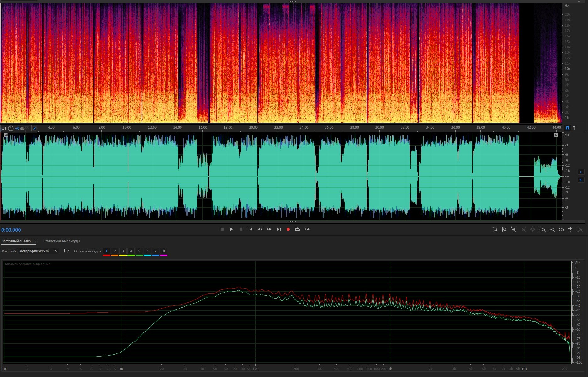The height and width of the screenshot is (377, 588).
Task: Click the Гц label at graph corner
Action: pyautogui.click(x=4, y=369)
